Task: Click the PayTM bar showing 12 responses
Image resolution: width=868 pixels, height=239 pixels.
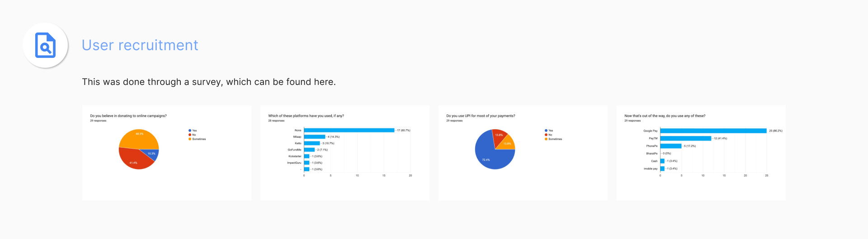Action: pyautogui.click(x=685, y=138)
